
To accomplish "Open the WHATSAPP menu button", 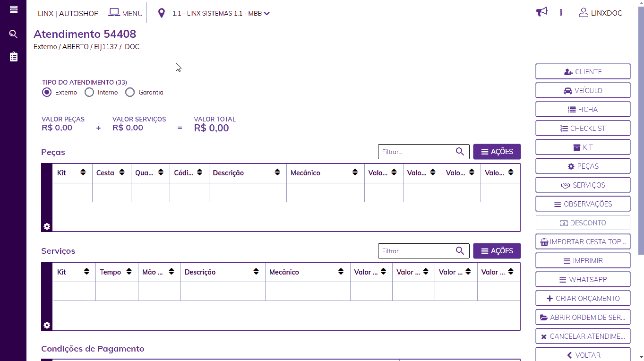I will coord(583,279).
